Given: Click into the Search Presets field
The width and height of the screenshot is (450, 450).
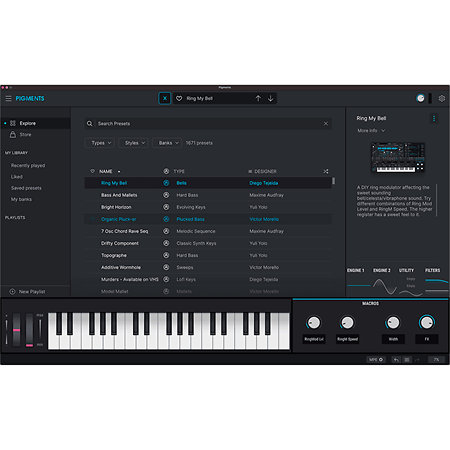Looking at the screenshot, I should [x=208, y=124].
